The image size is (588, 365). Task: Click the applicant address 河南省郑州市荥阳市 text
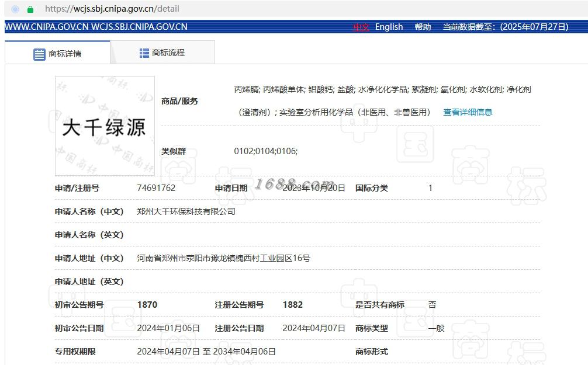[223, 258]
